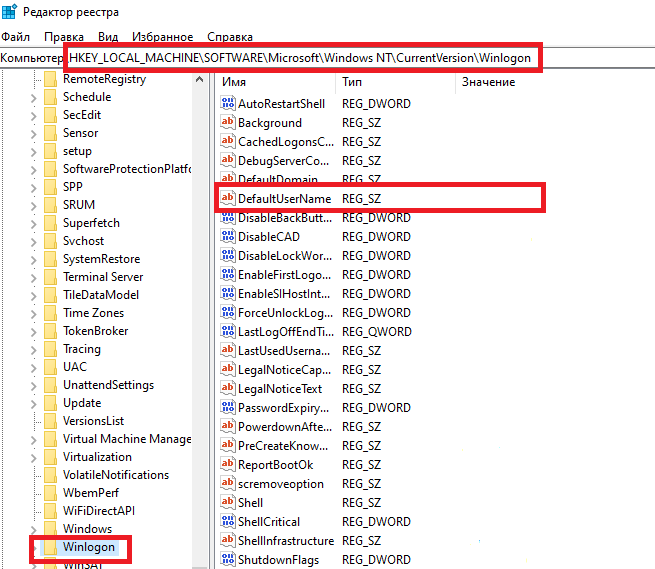
Task: Click the Time Zones folder icon
Action: 51,313
